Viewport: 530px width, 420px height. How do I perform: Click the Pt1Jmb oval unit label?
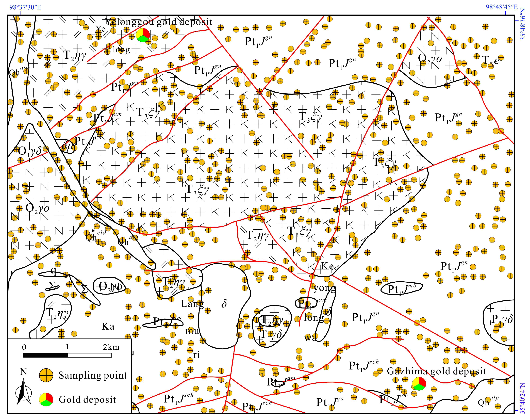coord(402,289)
